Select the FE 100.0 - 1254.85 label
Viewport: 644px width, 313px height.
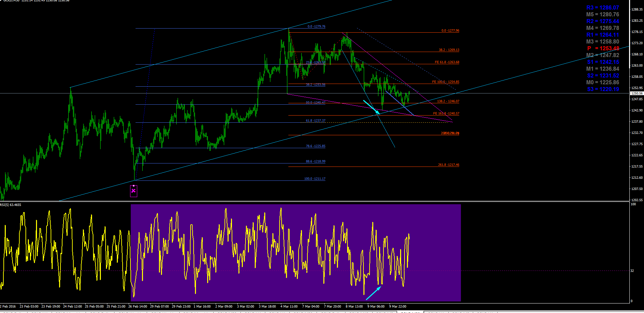pyautogui.click(x=446, y=82)
